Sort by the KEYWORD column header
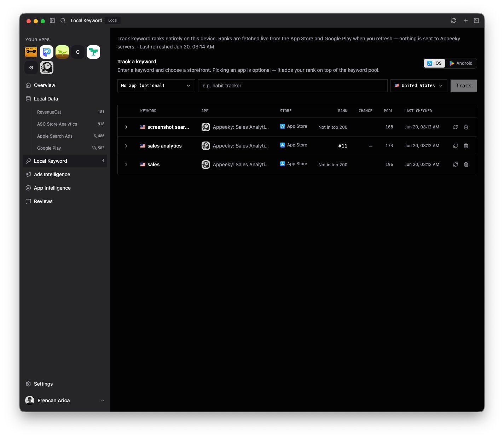Viewport: 504px width, 438px height. [148, 111]
